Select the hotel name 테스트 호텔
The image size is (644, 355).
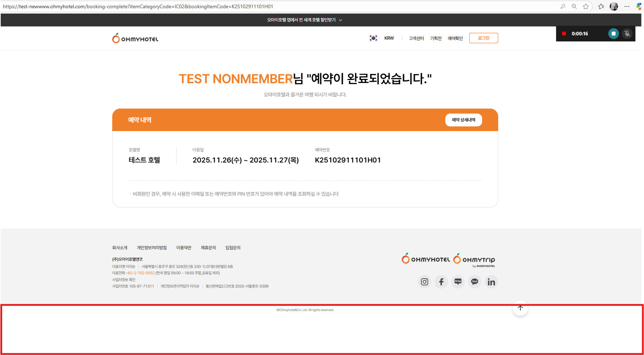(144, 160)
